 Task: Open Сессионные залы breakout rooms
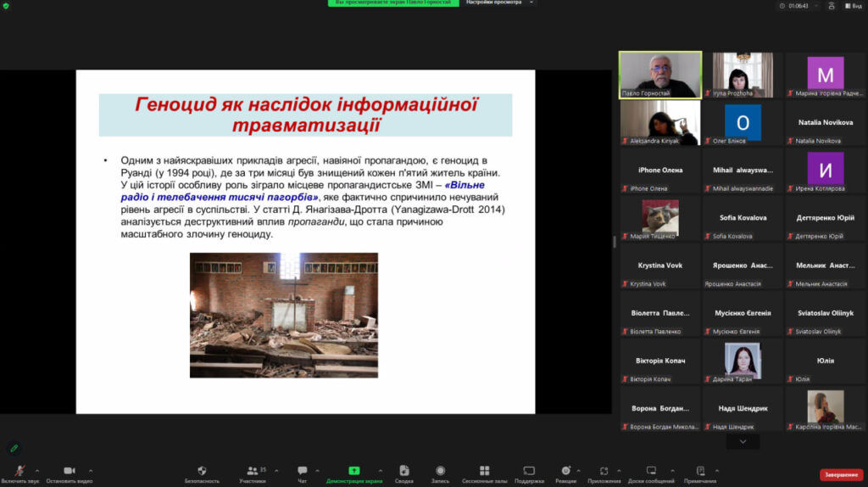(484, 471)
